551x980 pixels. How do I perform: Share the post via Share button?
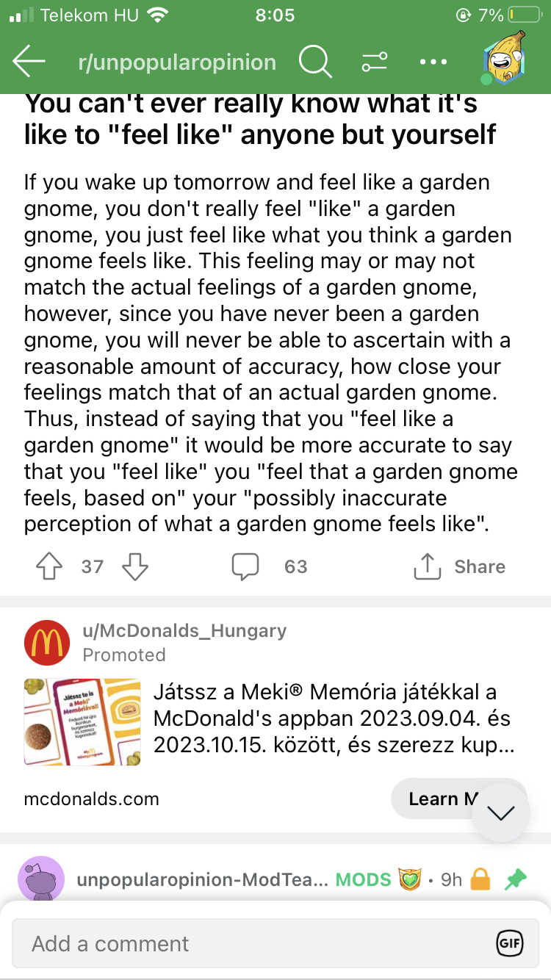click(461, 566)
